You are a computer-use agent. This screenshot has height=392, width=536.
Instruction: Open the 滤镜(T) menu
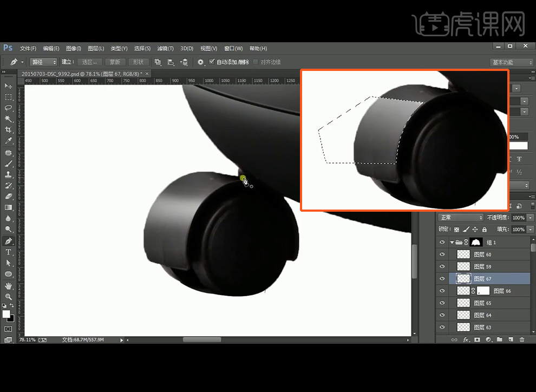[x=166, y=48]
